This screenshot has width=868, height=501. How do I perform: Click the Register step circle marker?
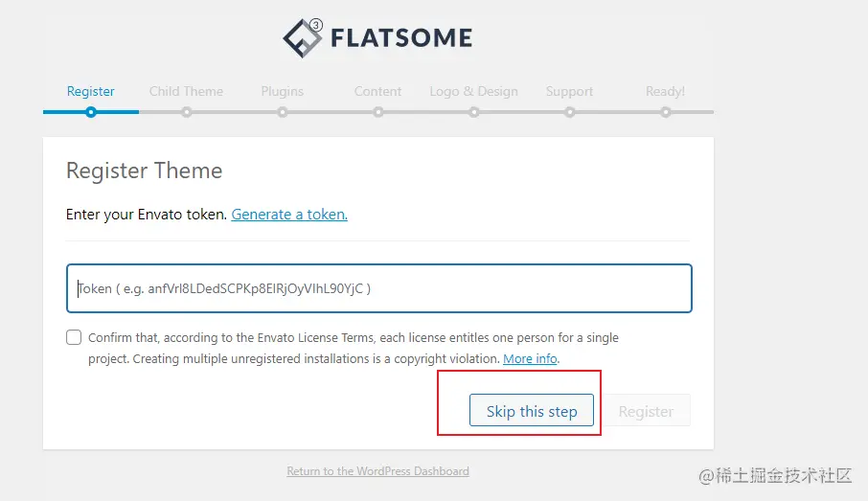pyautogui.click(x=91, y=112)
